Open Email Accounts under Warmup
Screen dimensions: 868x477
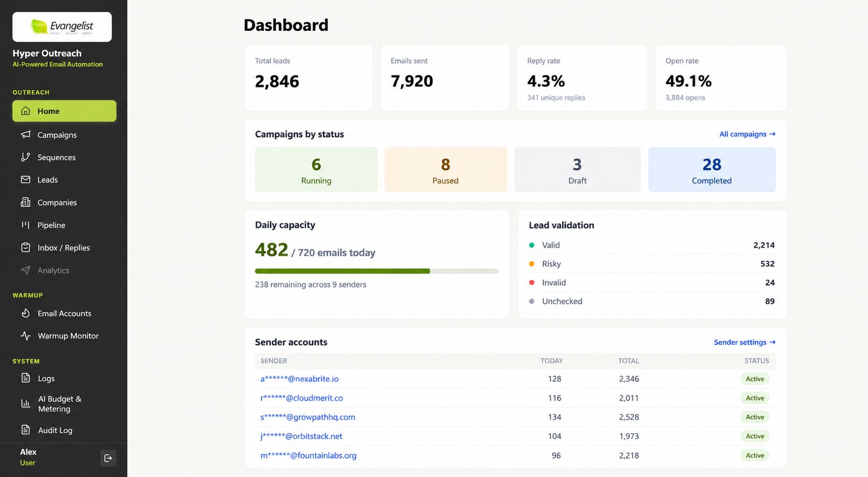[x=64, y=313]
